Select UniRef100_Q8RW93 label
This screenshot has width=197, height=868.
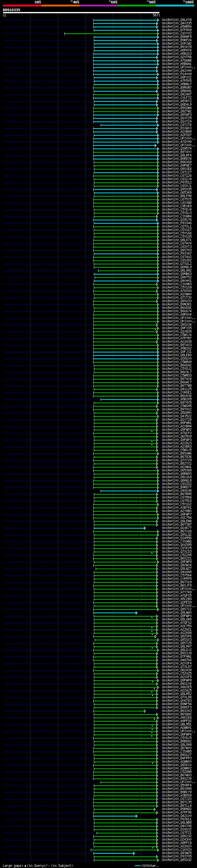point(176,474)
